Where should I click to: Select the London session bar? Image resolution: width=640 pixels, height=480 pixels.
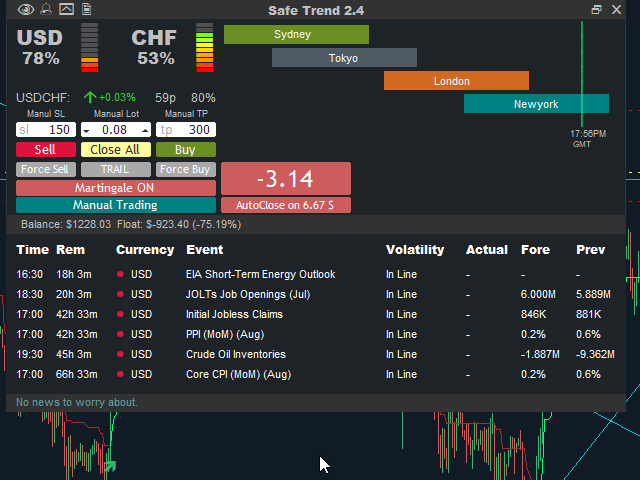tap(456, 81)
